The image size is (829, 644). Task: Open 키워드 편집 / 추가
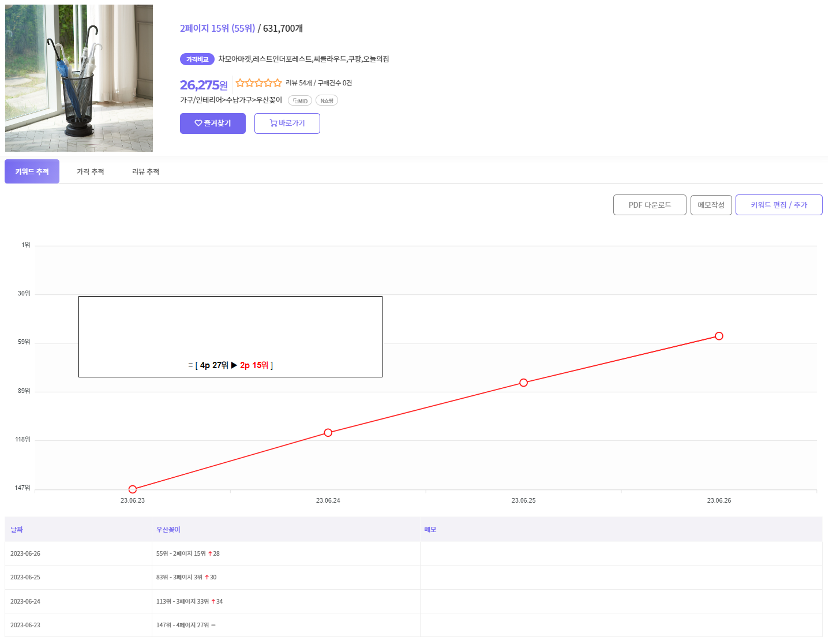coord(778,205)
